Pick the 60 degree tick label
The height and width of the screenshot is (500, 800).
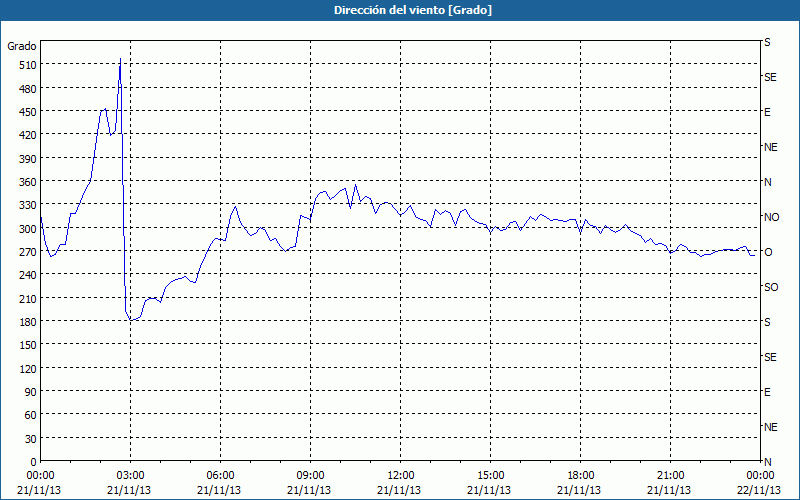[x=31, y=415]
